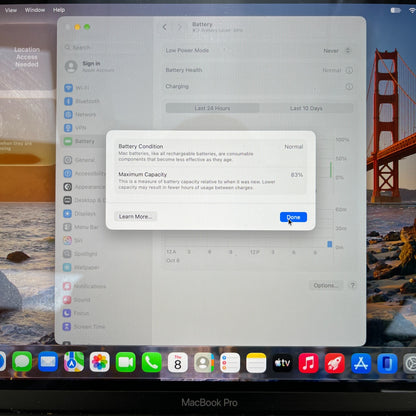Launch FaceTime from the Dock
The height and width of the screenshot is (416, 416).
(126, 362)
